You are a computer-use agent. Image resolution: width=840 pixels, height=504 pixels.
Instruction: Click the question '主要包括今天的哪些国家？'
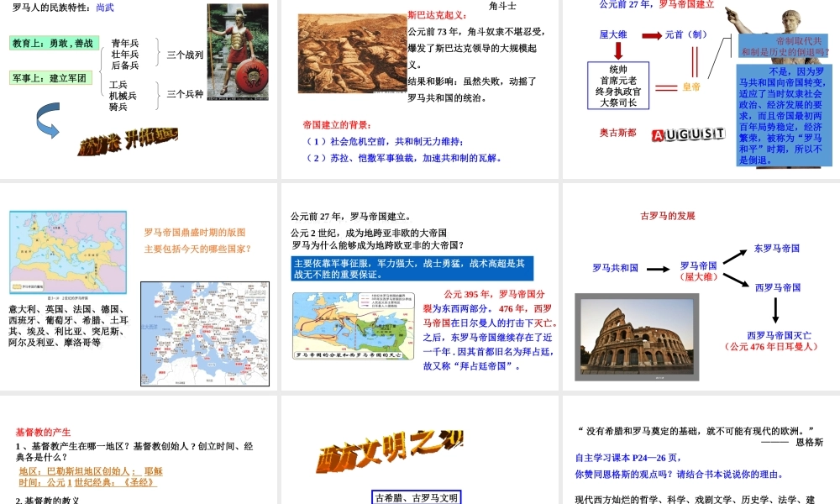coord(197,249)
